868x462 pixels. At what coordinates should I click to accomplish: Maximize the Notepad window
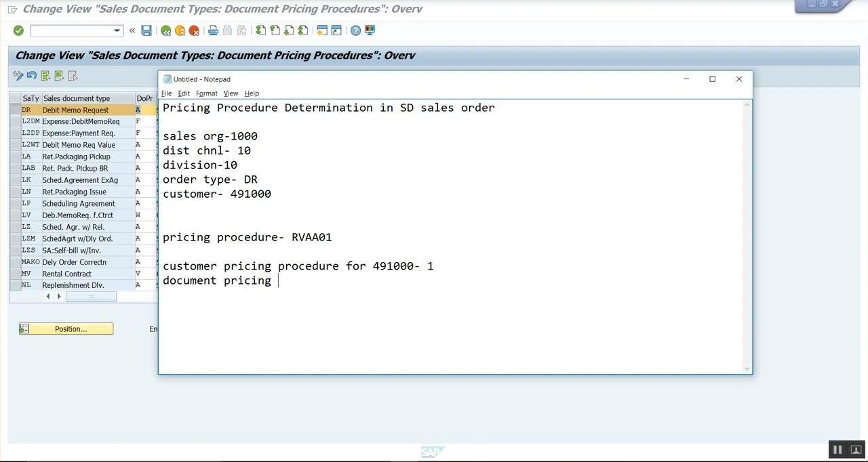click(712, 79)
